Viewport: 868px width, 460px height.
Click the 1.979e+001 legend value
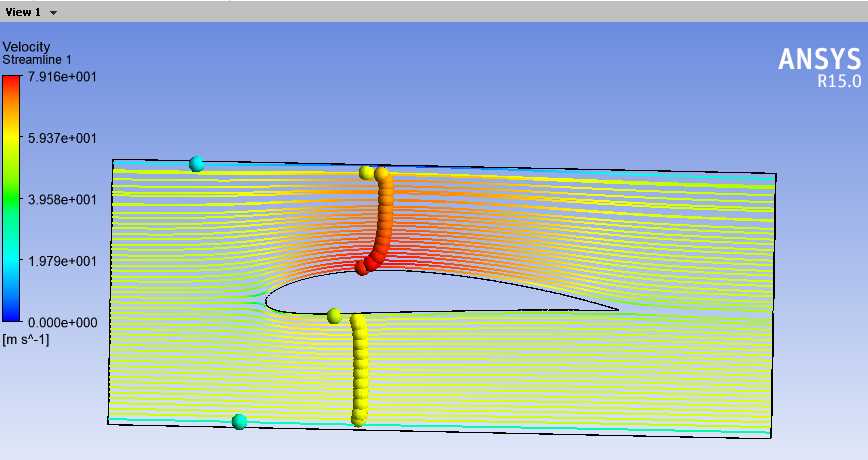[62, 261]
